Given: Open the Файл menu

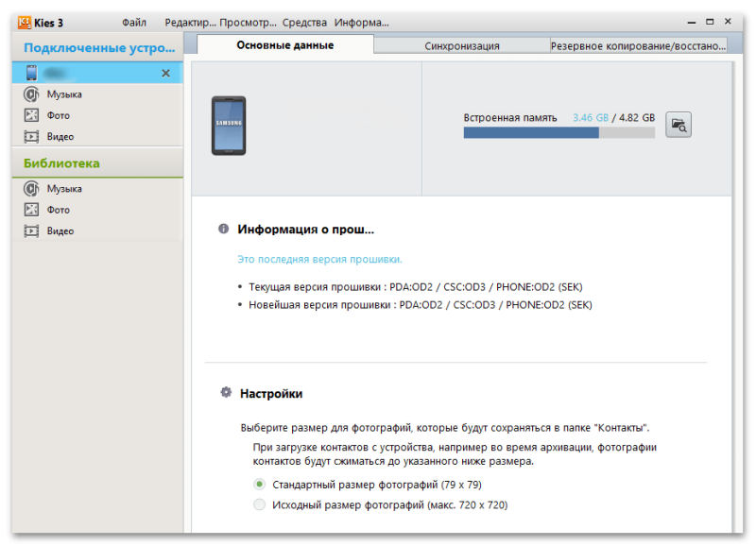Looking at the screenshot, I should [134, 23].
